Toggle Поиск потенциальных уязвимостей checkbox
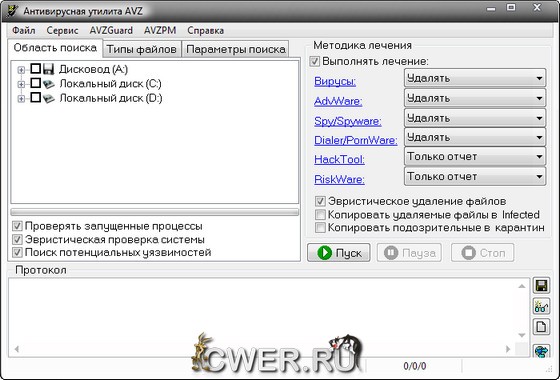 pyautogui.click(x=17, y=252)
